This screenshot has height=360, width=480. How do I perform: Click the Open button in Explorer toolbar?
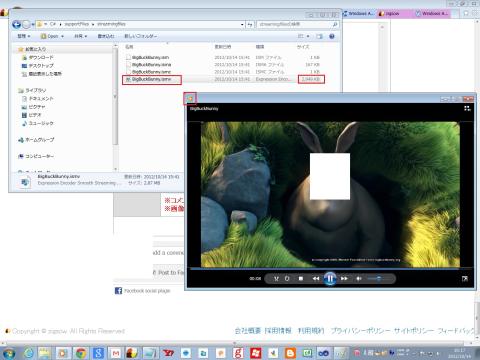49,36
